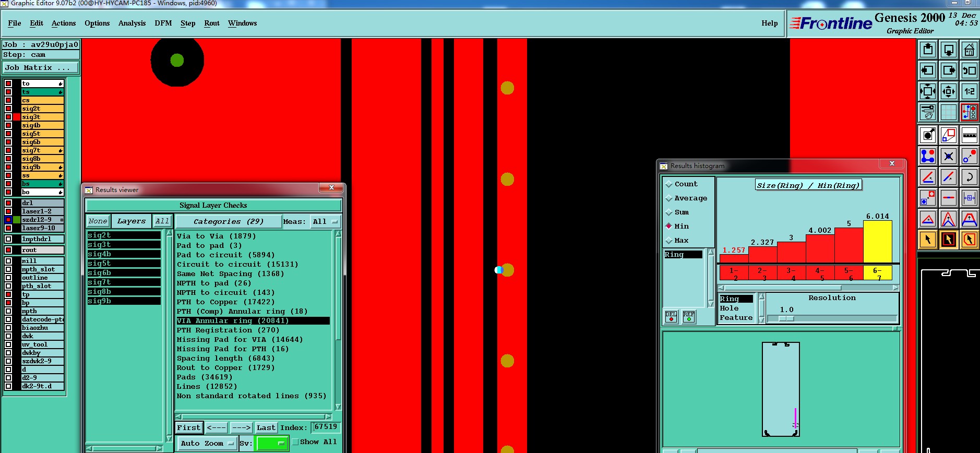Click the REF button in Results histogram
This screenshot has width=980, height=453.
tap(689, 317)
